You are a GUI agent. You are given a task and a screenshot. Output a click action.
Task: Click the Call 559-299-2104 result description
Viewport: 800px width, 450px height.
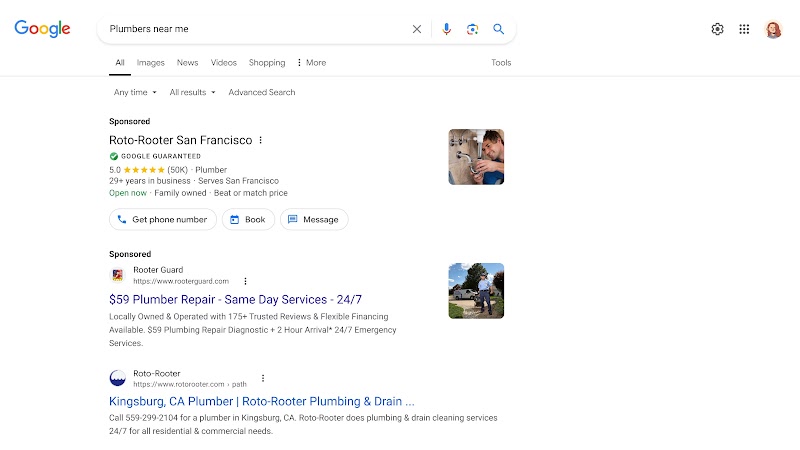click(303, 424)
